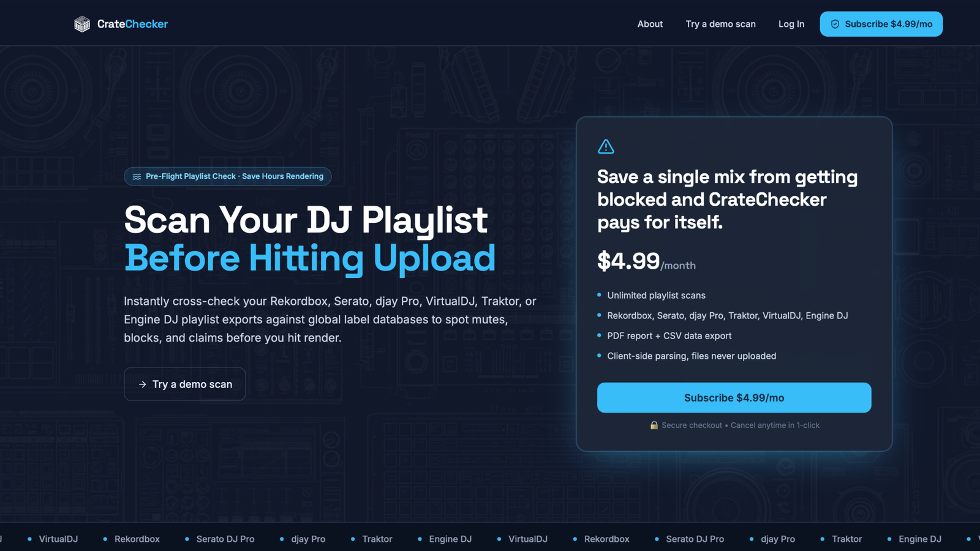
Task: Subscribe using the pricing card button
Action: click(734, 397)
